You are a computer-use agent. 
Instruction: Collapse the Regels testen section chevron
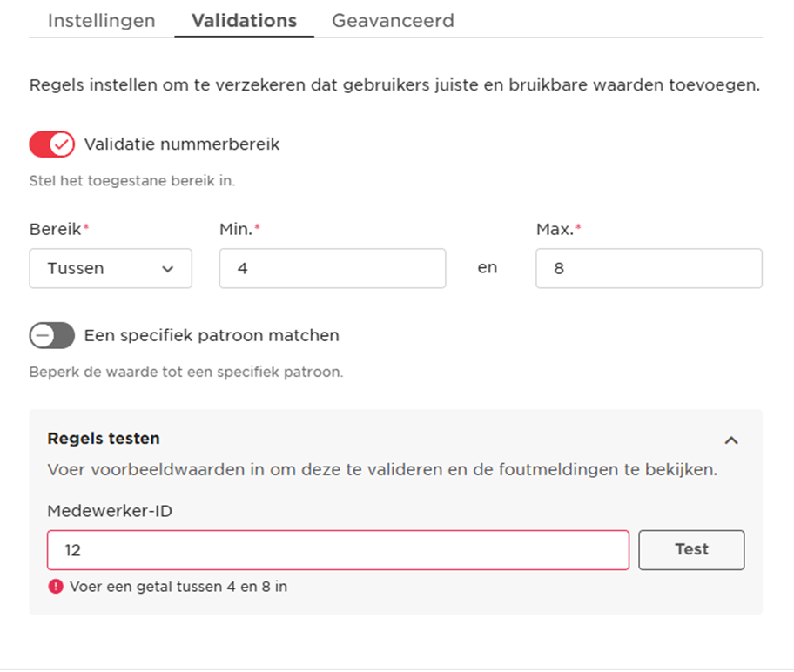pyautogui.click(x=731, y=440)
